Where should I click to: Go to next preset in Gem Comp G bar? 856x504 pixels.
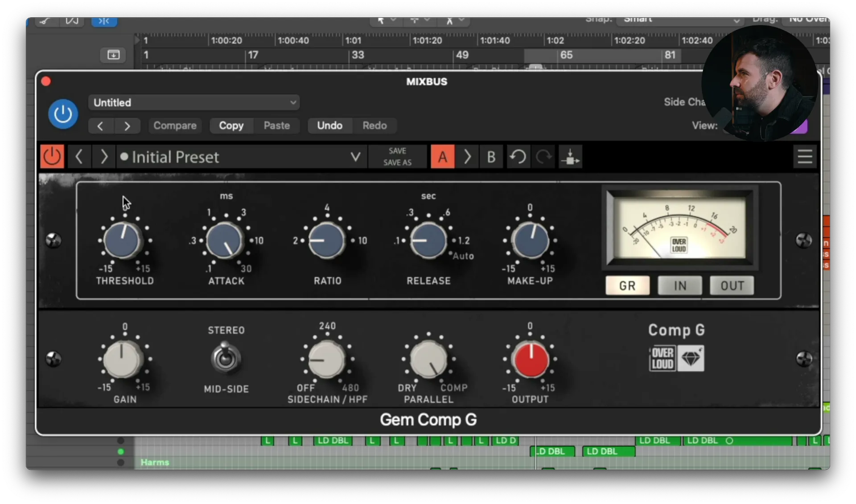point(104,156)
